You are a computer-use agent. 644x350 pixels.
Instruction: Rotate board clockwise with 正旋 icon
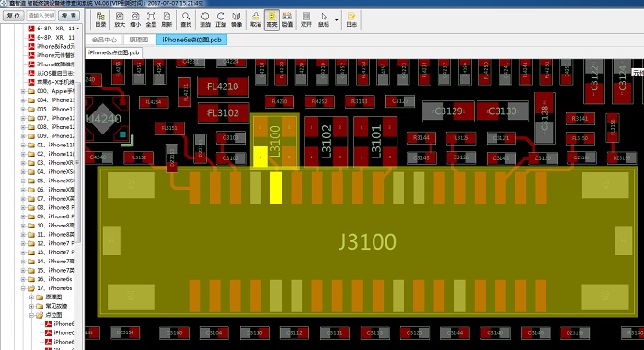(x=221, y=19)
